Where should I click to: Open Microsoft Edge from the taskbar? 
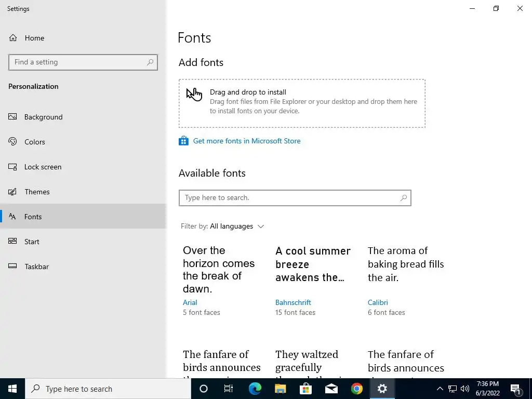click(255, 389)
